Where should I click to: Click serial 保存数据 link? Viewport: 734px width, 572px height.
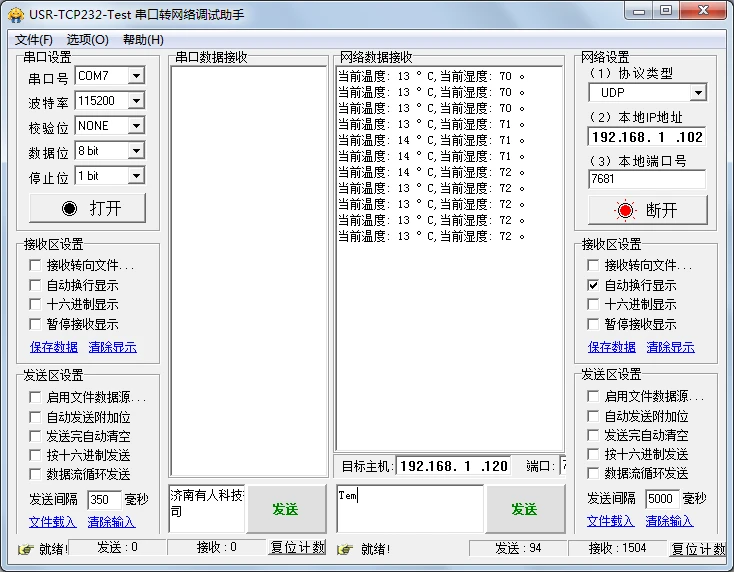pyautogui.click(x=54, y=347)
